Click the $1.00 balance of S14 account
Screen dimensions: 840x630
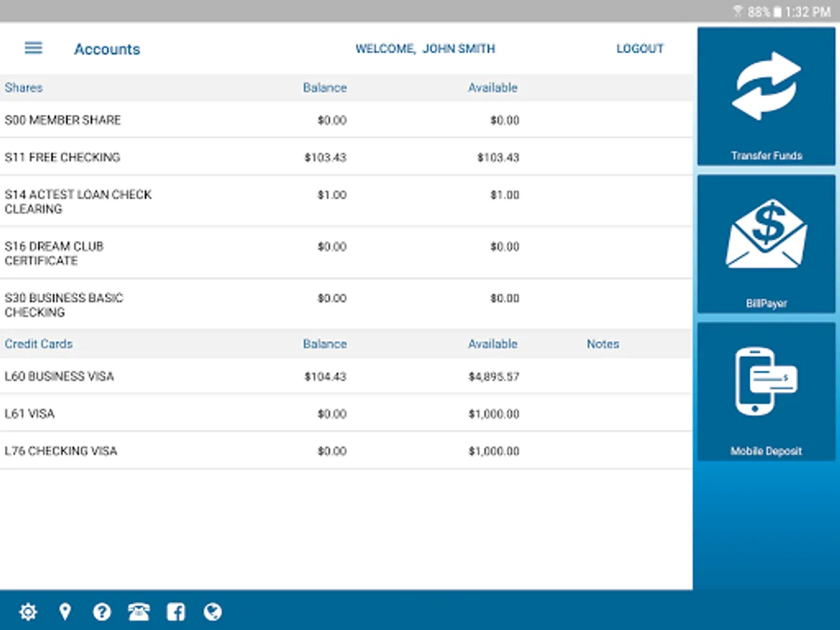coord(332,195)
